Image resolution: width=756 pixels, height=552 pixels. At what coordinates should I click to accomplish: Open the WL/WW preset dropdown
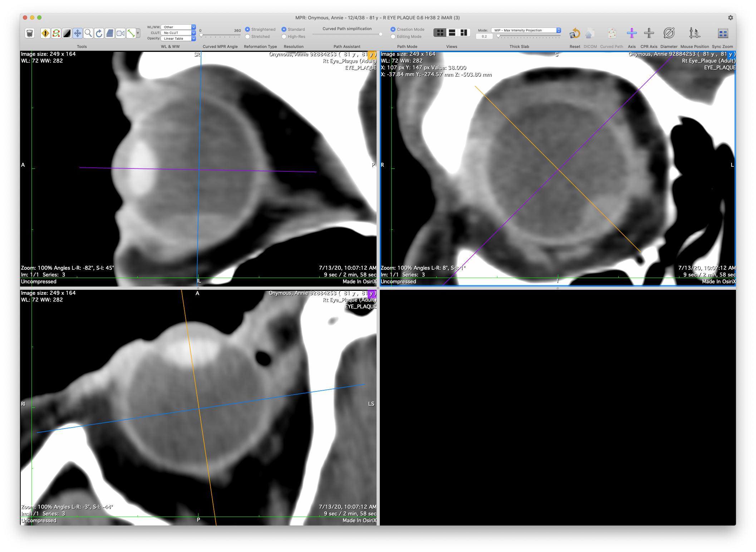pyautogui.click(x=178, y=27)
